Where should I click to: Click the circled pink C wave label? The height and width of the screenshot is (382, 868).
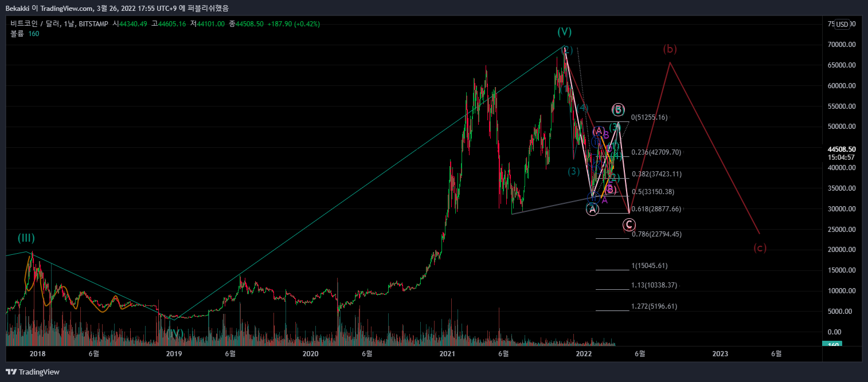[x=630, y=225]
